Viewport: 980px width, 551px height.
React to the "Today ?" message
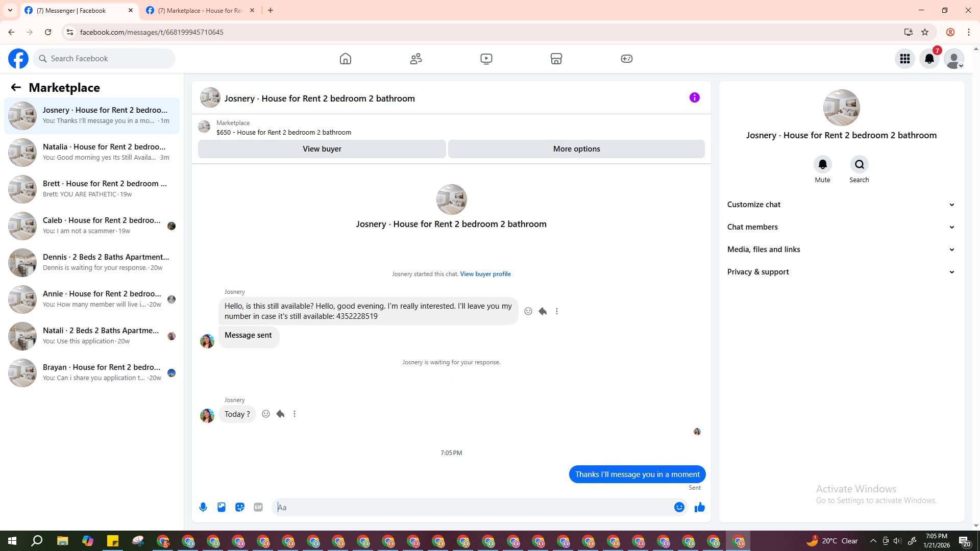[266, 414]
